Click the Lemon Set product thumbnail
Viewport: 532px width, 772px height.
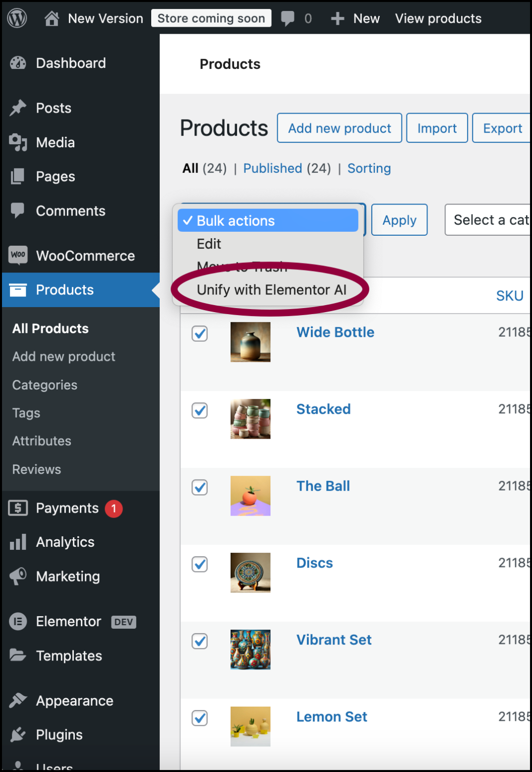pos(250,726)
